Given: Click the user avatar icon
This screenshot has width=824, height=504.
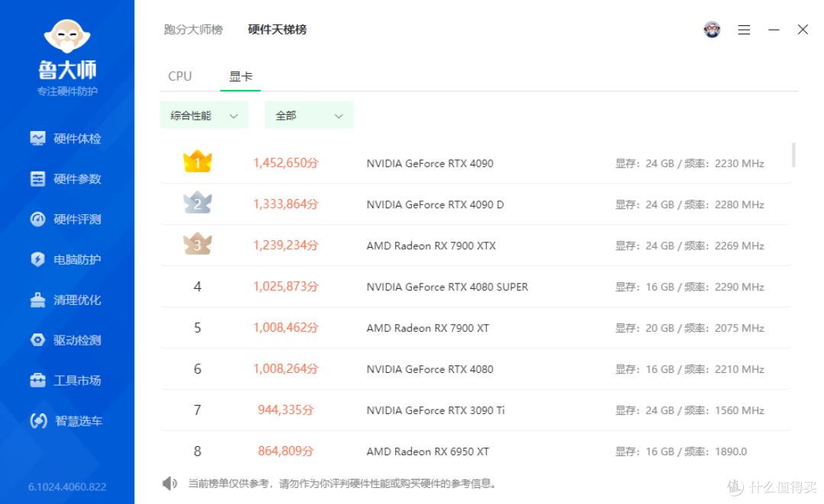Looking at the screenshot, I should coord(712,30).
